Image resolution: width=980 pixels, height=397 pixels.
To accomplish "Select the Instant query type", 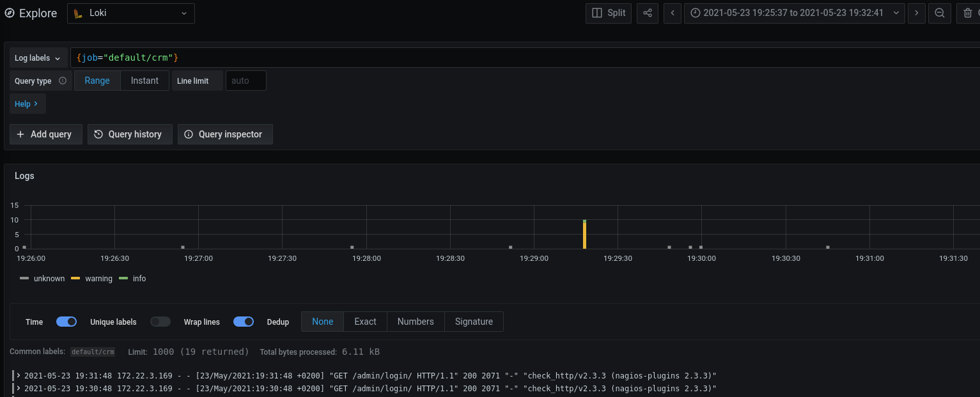I will tap(144, 81).
